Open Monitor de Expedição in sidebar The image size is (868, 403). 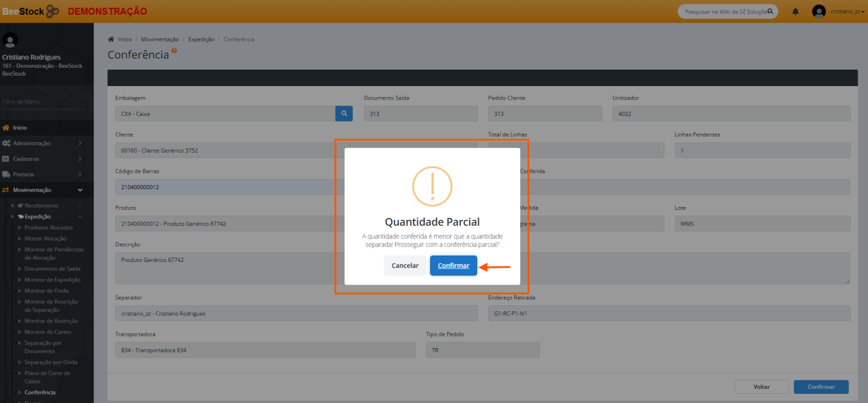52,280
